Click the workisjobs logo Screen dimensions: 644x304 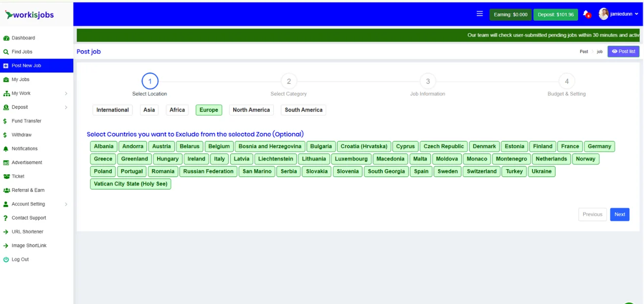click(x=29, y=15)
